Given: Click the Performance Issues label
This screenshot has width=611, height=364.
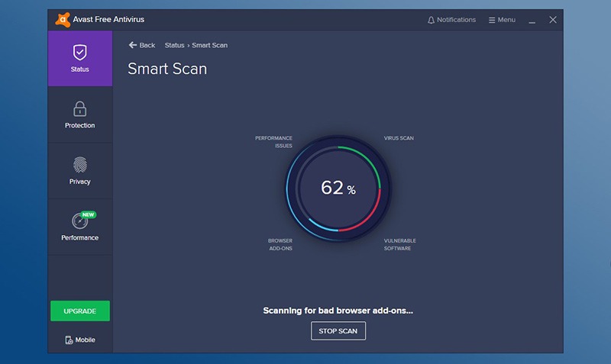Looking at the screenshot, I should pyautogui.click(x=273, y=142).
